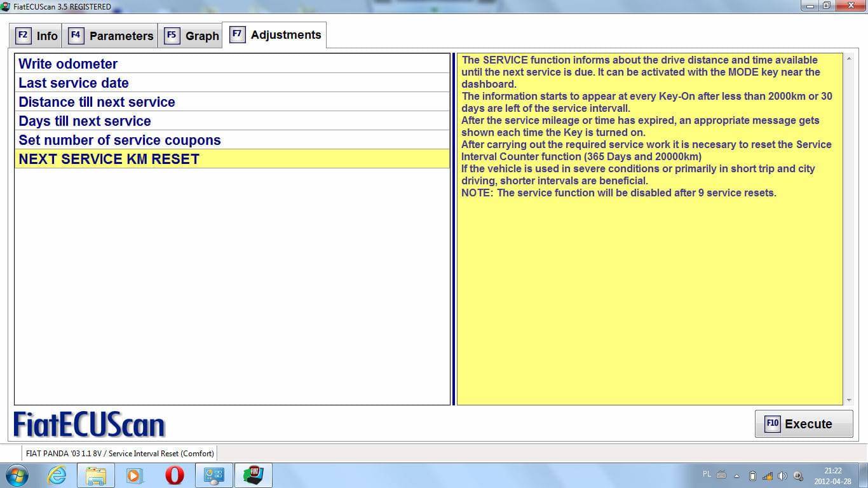The image size is (868, 488).
Task: Select Write odometer adjustment
Action: (232, 64)
